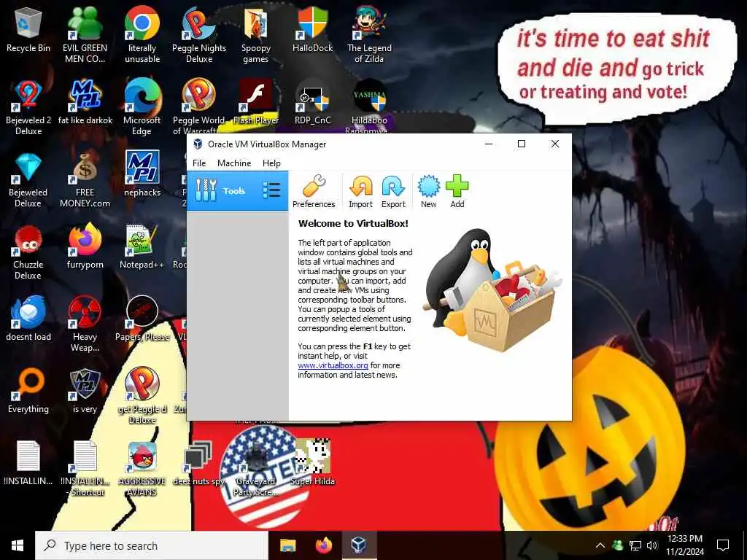Follow the www.virtualbox.org link

[333, 365]
